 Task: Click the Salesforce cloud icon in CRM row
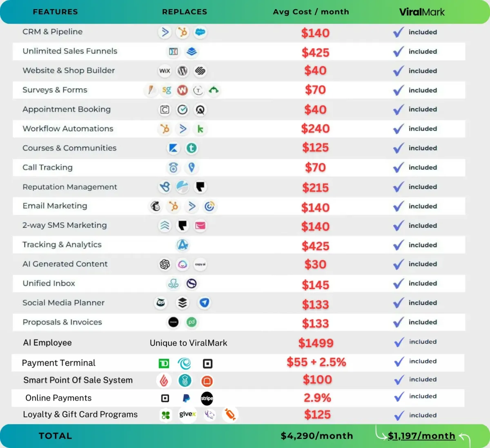click(200, 32)
